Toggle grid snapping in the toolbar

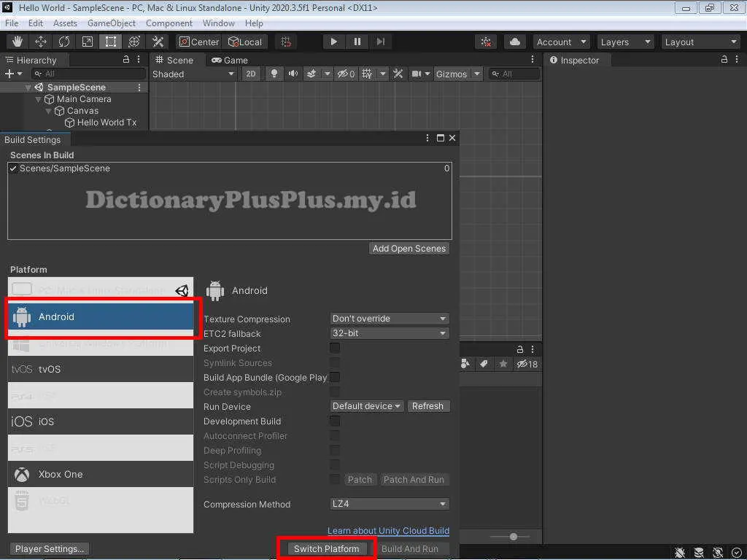point(286,42)
